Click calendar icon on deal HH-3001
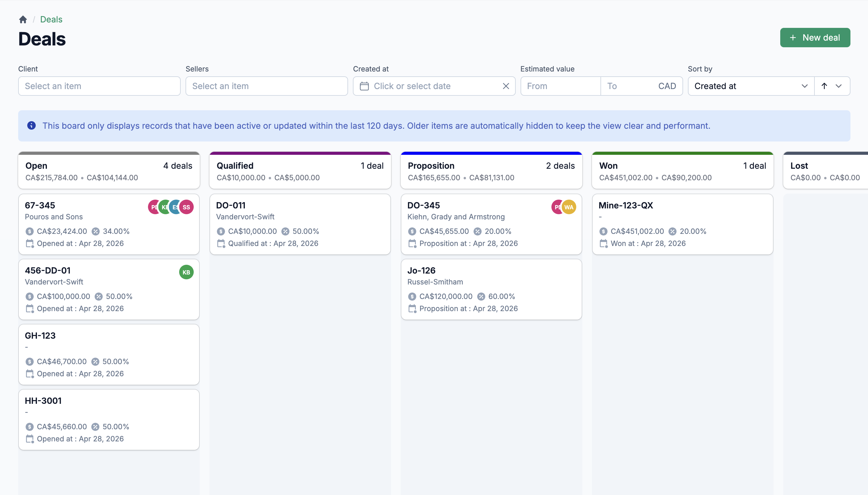868x495 pixels. [30, 439]
